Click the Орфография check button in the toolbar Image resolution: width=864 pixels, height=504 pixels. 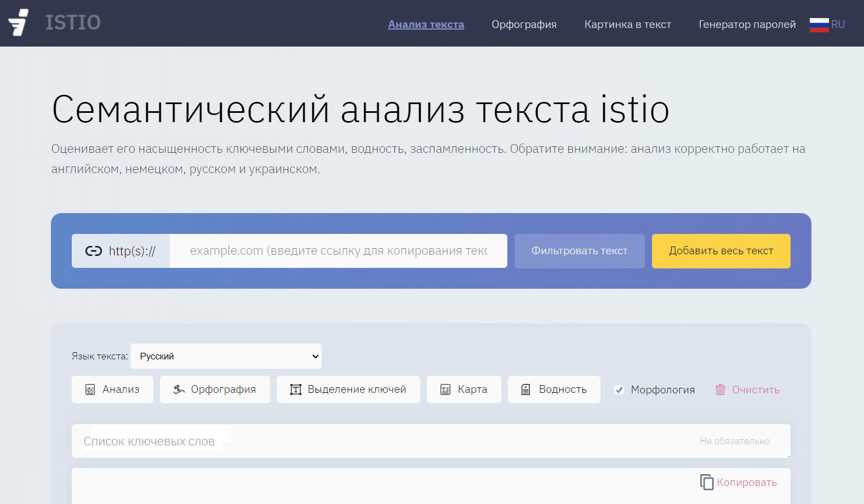point(215,390)
